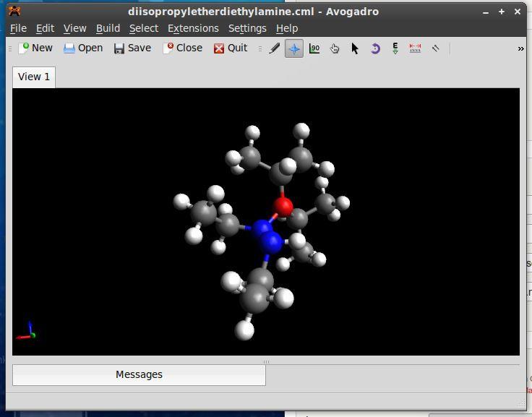Image resolution: width=532 pixels, height=417 pixels.
Task: Click the New document button
Action: point(35,48)
